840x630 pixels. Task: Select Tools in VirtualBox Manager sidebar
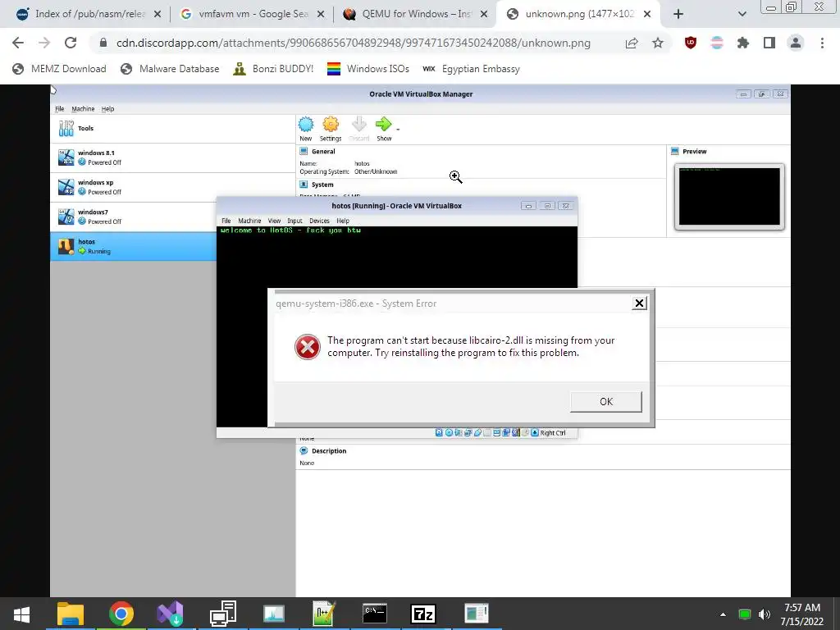pyautogui.click(x=172, y=129)
